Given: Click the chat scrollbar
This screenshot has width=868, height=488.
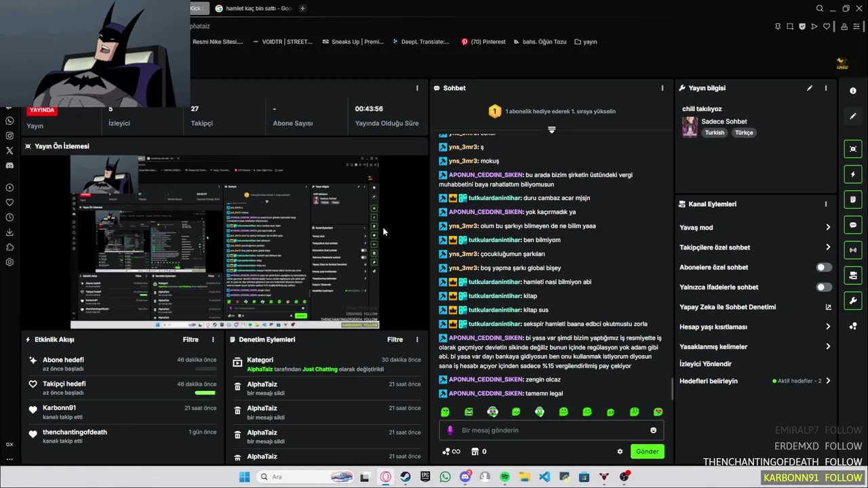Looking at the screenshot, I should (672, 389).
